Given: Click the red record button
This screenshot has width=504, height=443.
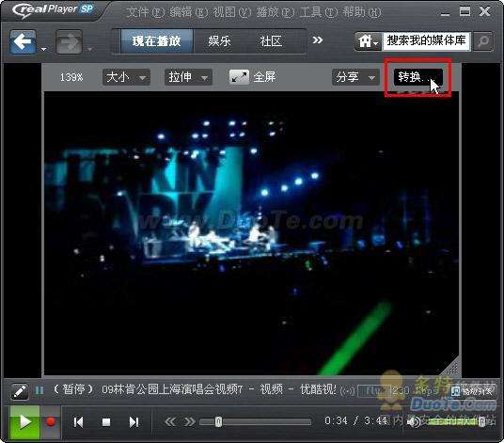Looking at the screenshot, I should click(x=51, y=421).
